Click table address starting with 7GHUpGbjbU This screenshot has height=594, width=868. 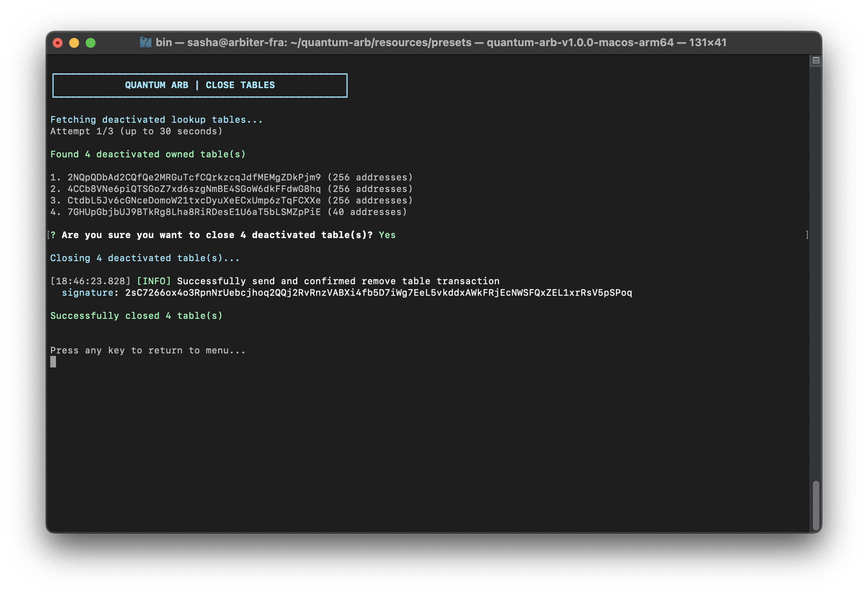(194, 212)
